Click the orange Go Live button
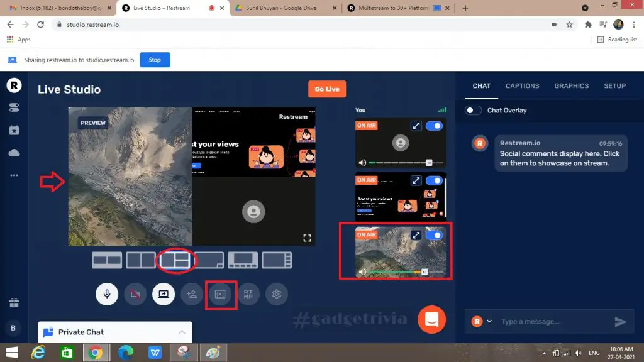This screenshot has height=362, width=644. tap(327, 89)
